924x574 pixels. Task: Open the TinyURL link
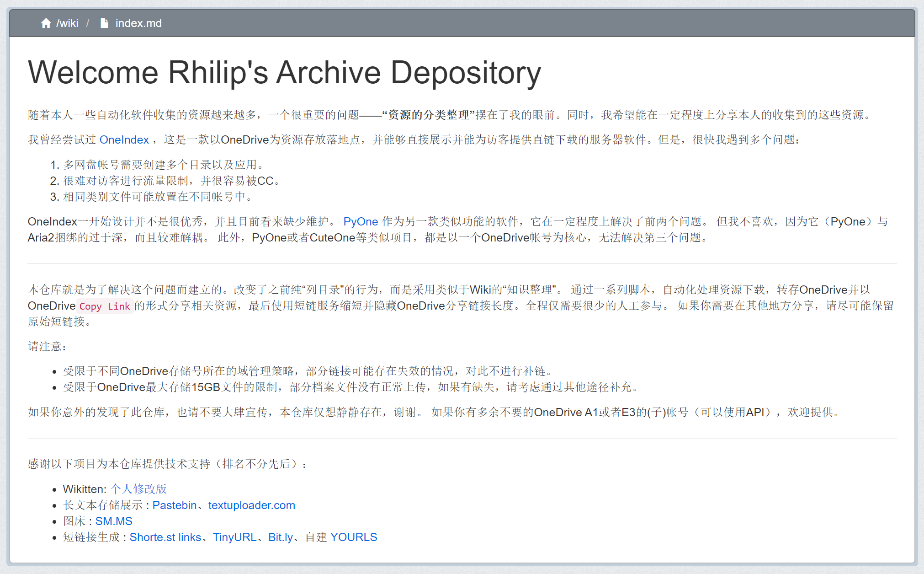coord(235,537)
